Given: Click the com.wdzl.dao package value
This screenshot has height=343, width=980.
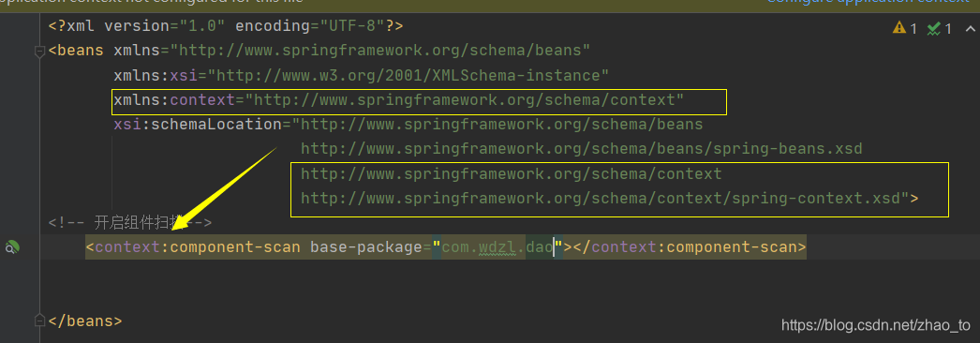Looking at the screenshot, I should point(497,247).
